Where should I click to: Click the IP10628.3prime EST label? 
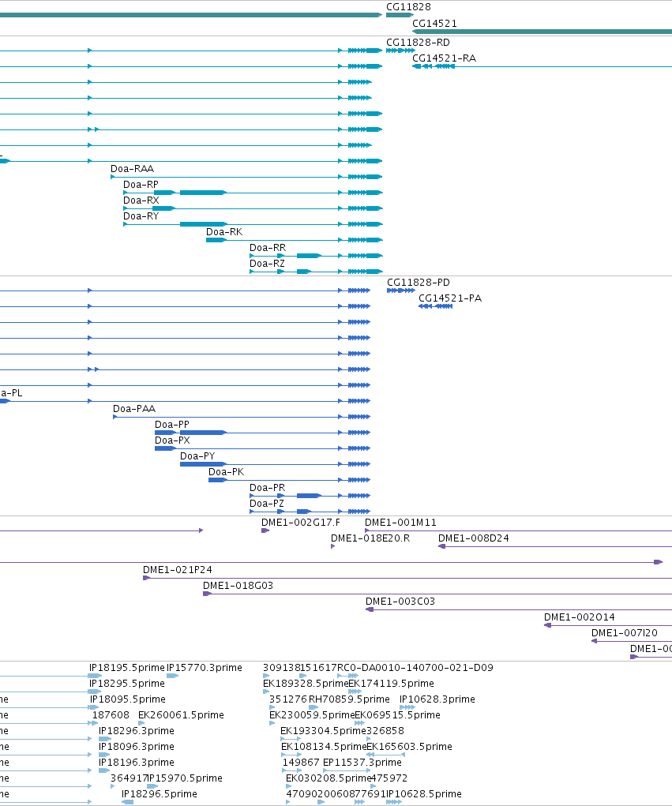pos(437,699)
